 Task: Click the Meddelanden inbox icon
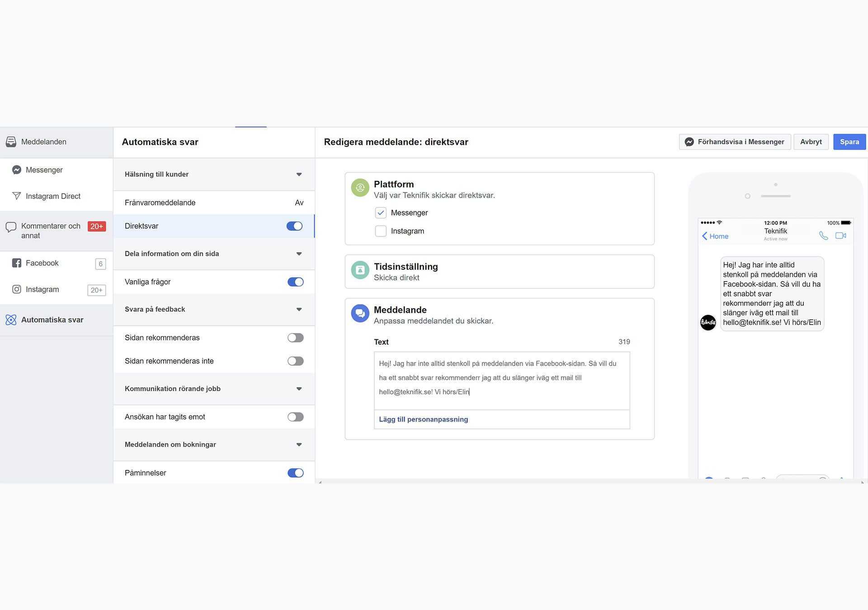point(11,142)
